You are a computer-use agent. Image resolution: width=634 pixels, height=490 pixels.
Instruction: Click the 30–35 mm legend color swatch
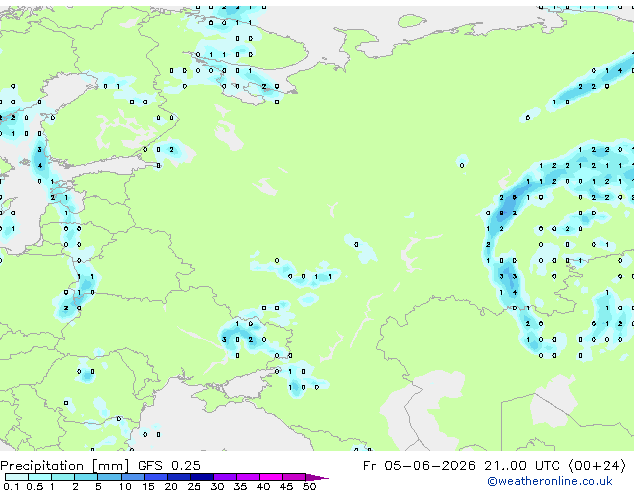225,477
